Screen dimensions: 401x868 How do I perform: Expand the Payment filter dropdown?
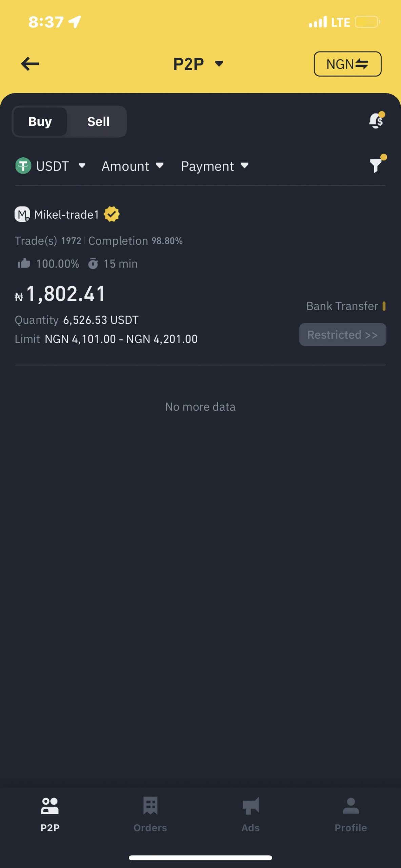215,166
